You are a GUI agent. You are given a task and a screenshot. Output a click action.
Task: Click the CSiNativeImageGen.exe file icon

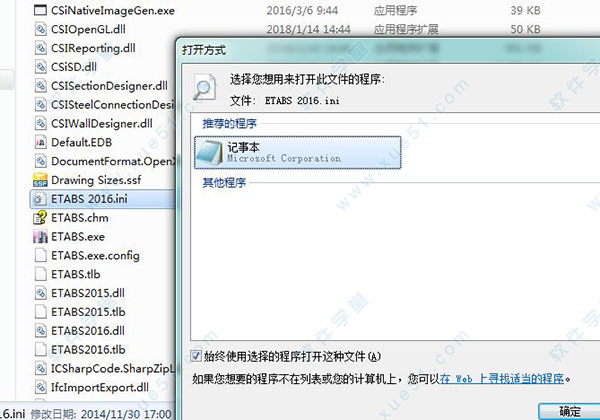coord(40,10)
